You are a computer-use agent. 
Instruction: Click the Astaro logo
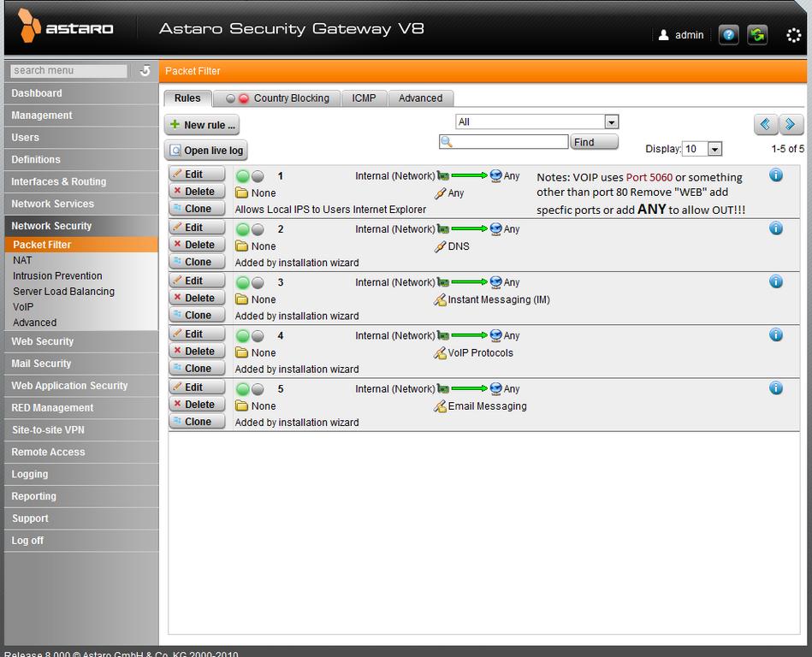(66, 26)
